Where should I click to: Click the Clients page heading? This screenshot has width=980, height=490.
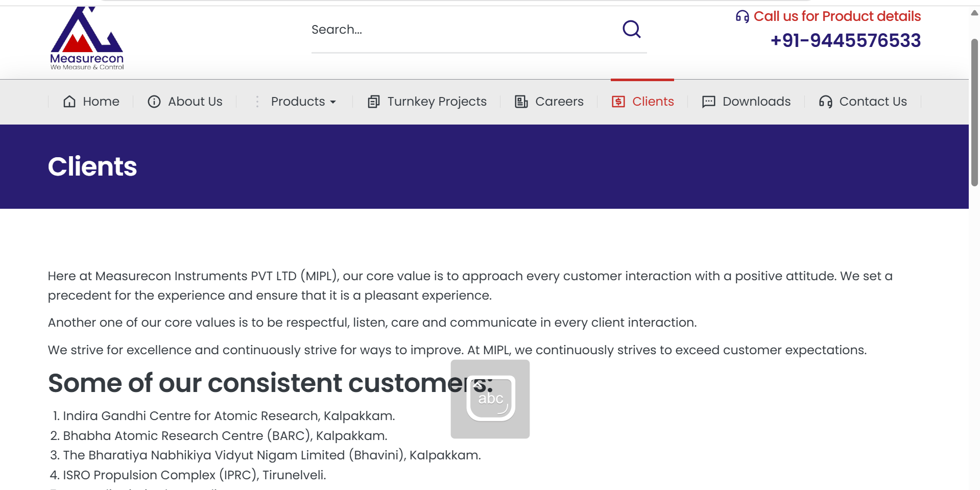point(92,166)
